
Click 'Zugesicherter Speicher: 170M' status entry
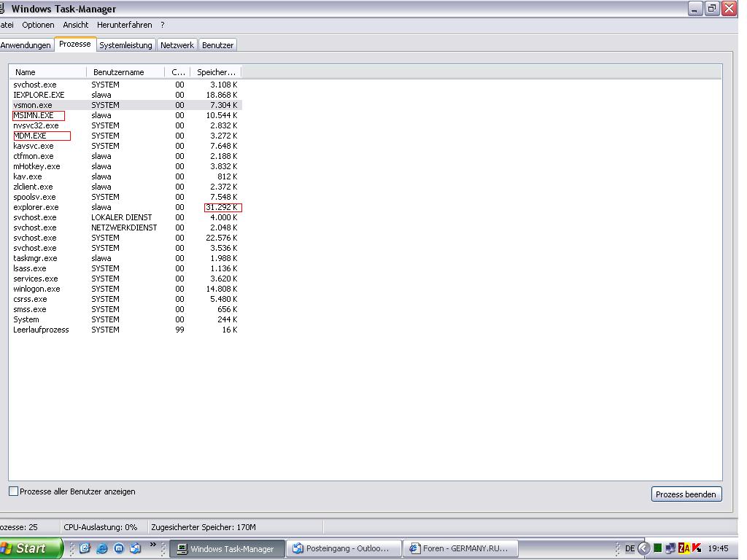(x=204, y=527)
